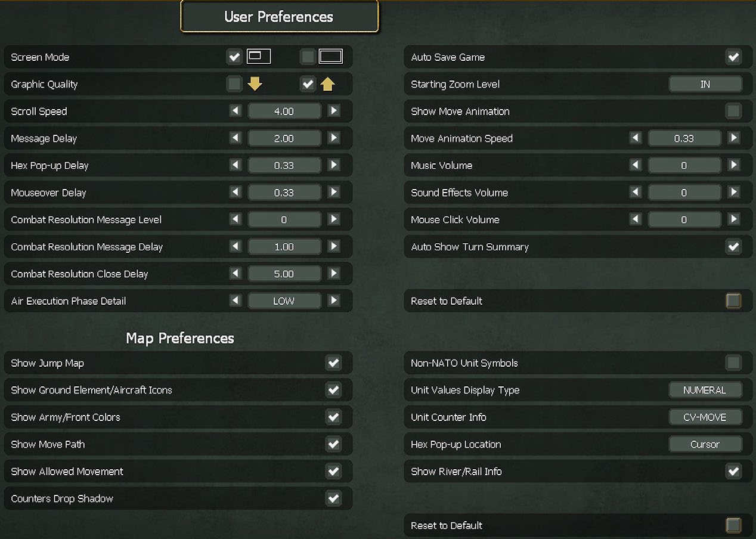Choose the fullscreen screen mode icon
The width and height of the screenshot is (756, 539).
[x=331, y=57]
